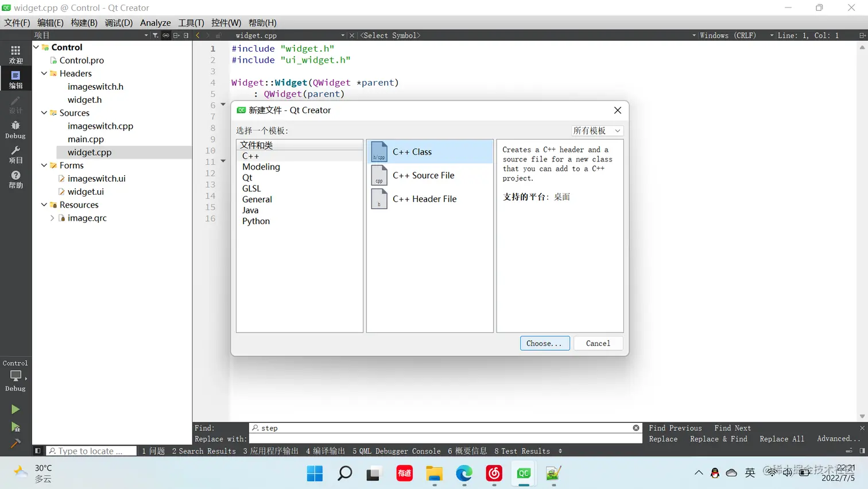Select the C++ Source File template
The height and width of the screenshot is (489, 868).
tap(430, 175)
